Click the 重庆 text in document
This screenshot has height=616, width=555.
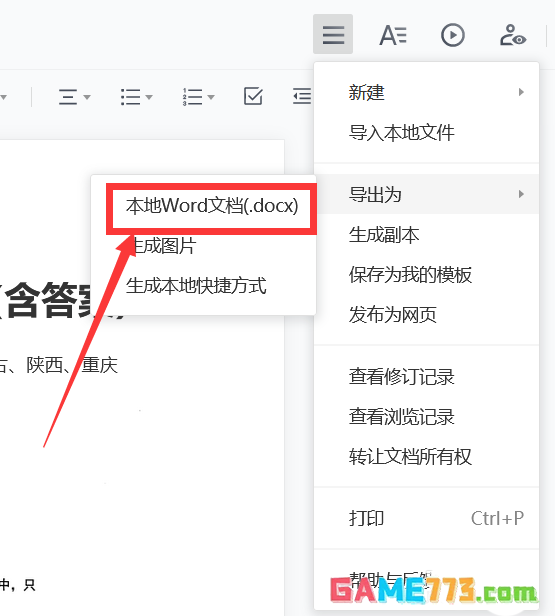tap(100, 365)
